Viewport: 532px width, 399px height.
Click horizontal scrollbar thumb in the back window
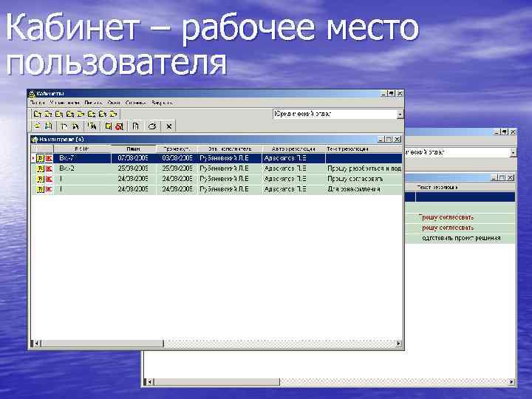click(217, 382)
